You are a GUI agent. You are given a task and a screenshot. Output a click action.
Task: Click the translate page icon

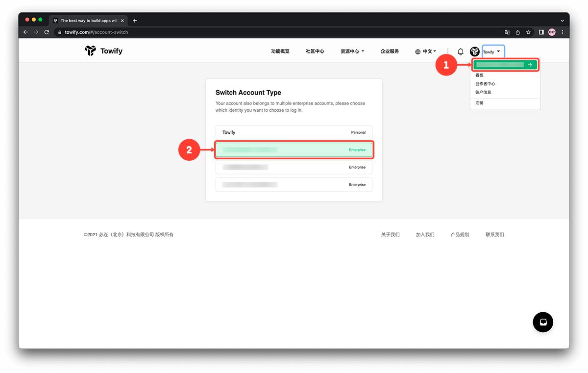tap(507, 32)
